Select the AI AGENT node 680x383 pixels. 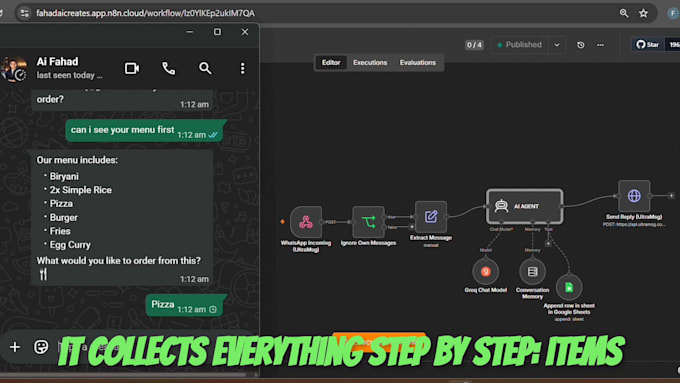(x=525, y=206)
